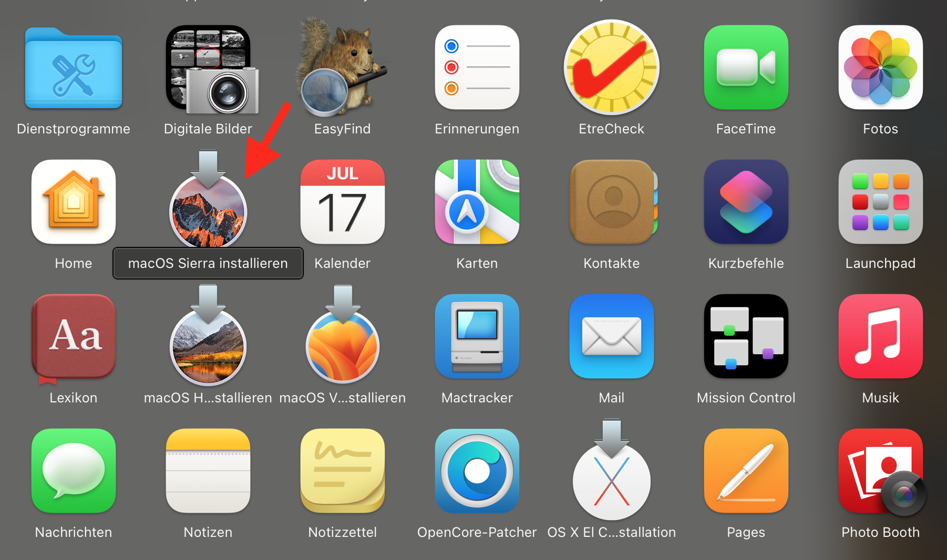Image resolution: width=947 pixels, height=560 pixels.
Task: Open the Dienstprogramme folder icon
Action: (74, 67)
